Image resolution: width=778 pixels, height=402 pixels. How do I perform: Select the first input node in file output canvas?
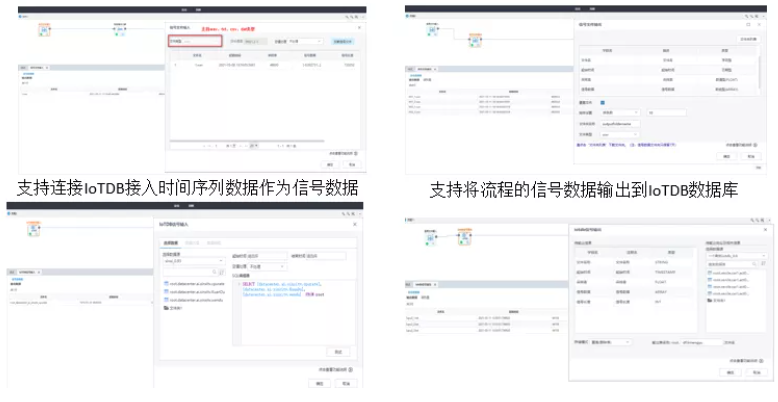[432, 30]
